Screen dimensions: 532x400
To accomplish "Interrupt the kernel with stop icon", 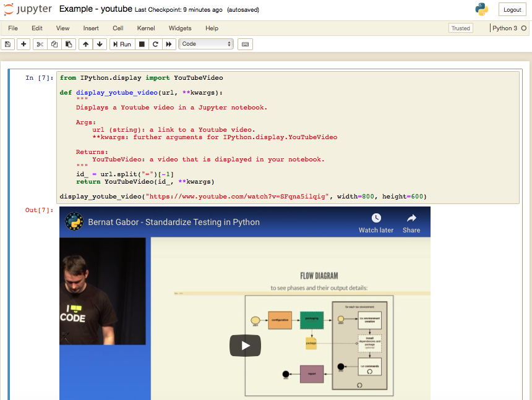I will (x=142, y=44).
